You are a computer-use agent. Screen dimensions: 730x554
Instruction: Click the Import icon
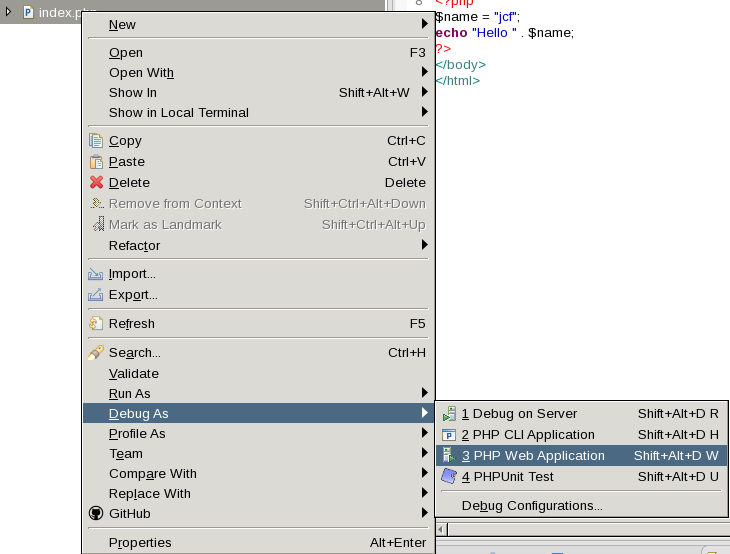click(x=95, y=274)
